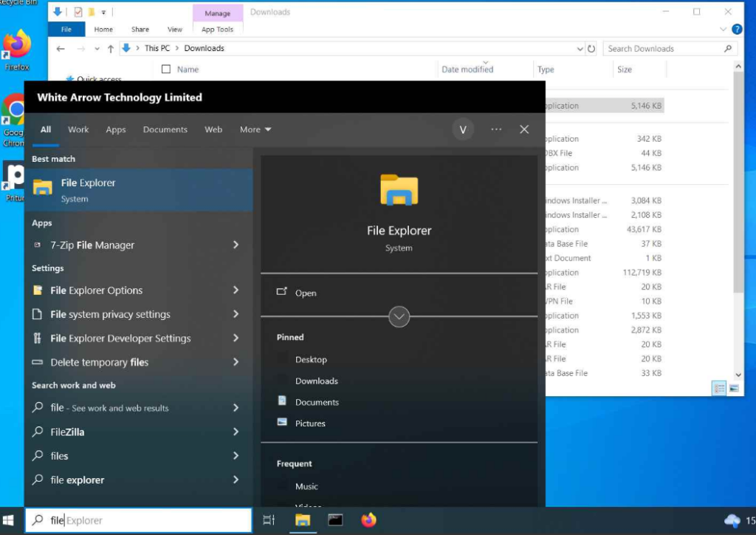Open the cloud weather icon in the system tray
The image size is (756, 535).
732,520
